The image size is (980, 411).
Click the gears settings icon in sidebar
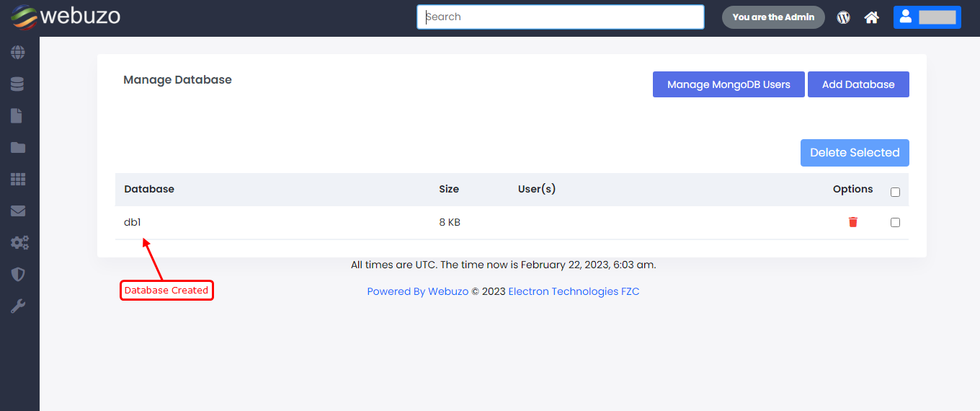point(19,243)
